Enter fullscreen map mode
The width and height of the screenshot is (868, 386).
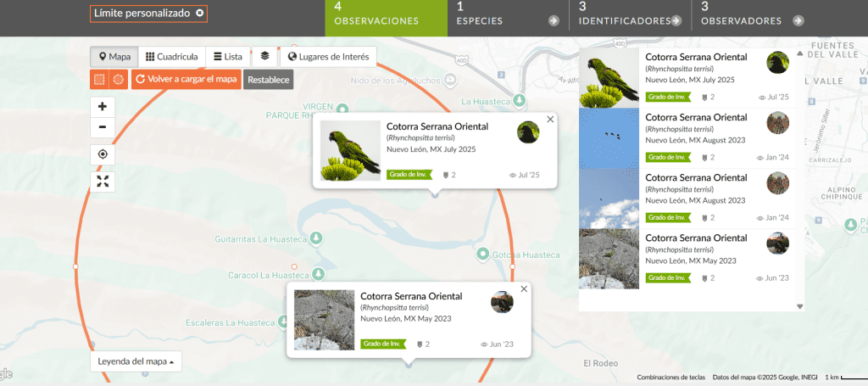(102, 181)
